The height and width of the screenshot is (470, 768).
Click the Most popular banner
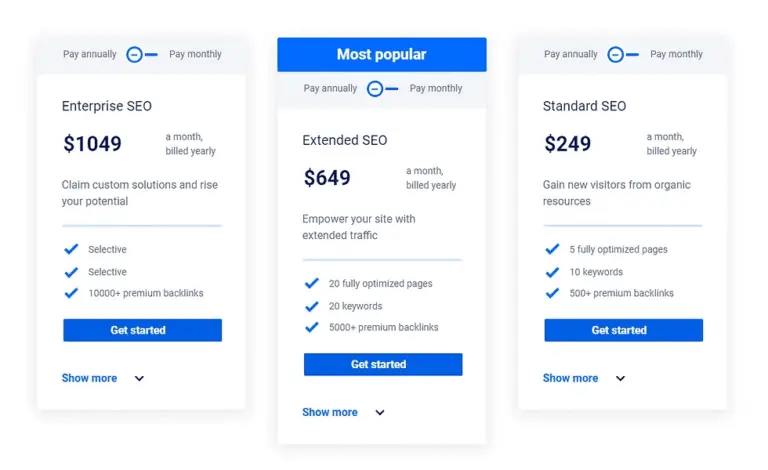click(x=382, y=54)
